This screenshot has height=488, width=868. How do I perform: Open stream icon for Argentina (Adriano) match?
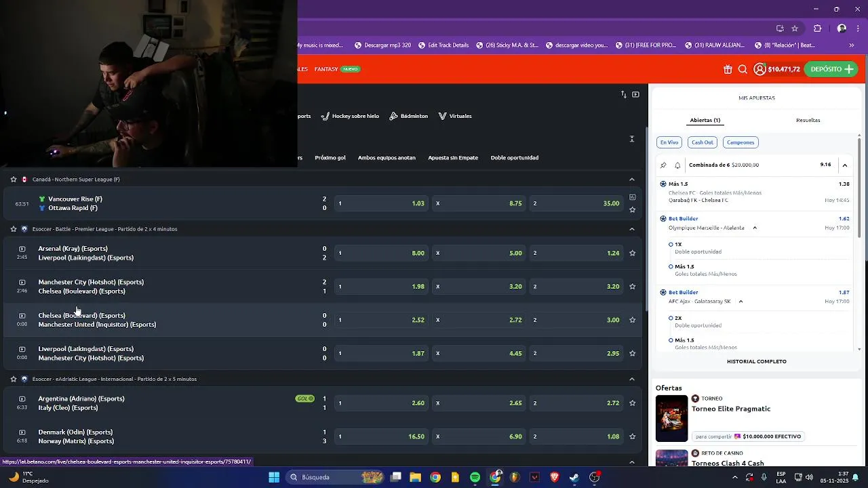pyautogui.click(x=22, y=399)
